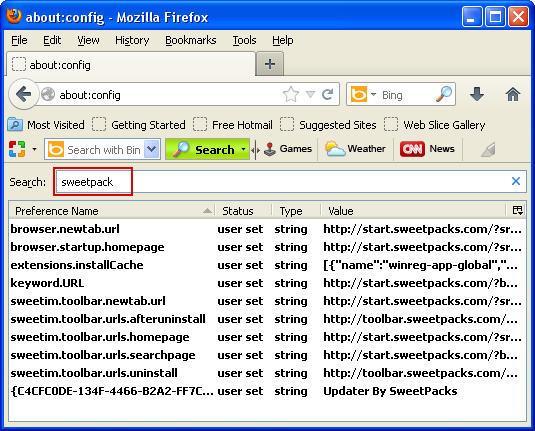Screen dimensions: 535x431
Task: Open the Most Visited bookmarks folder
Action: (46, 125)
